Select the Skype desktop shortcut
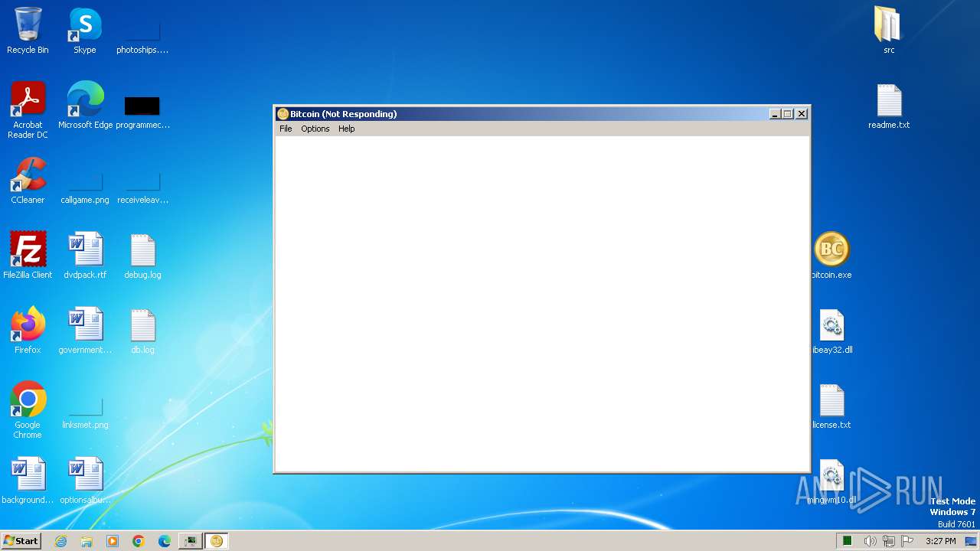Image resolution: width=980 pixels, height=551 pixels. tap(85, 31)
